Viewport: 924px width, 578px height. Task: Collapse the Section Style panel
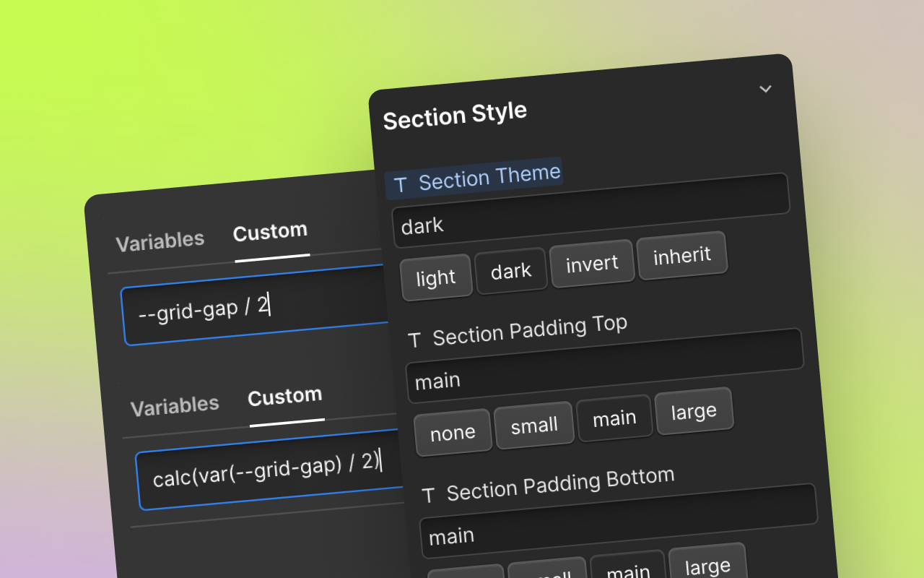tap(766, 89)
